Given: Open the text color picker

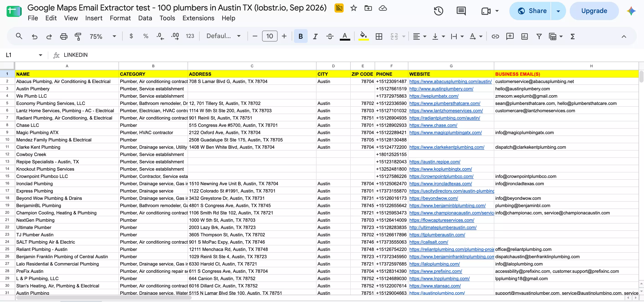Looking at the screenshot, I should click(345, 36).
